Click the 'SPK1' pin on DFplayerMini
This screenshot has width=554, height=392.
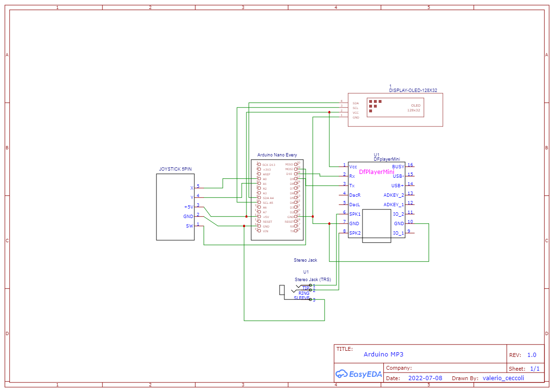click(355, 214)
